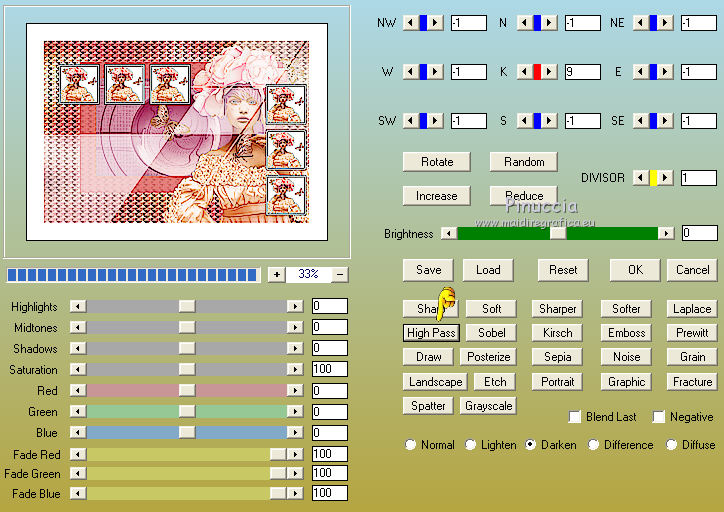This screenshot has width=724, height=512.
Task: Click the Brightness right arrow
Action: (x=666, y=234)
